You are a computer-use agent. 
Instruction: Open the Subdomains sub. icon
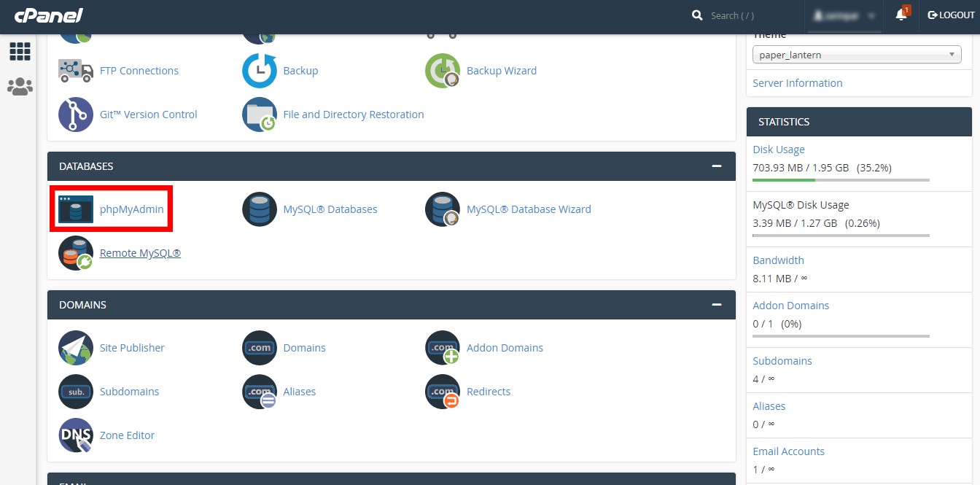[x=76, y=392]
